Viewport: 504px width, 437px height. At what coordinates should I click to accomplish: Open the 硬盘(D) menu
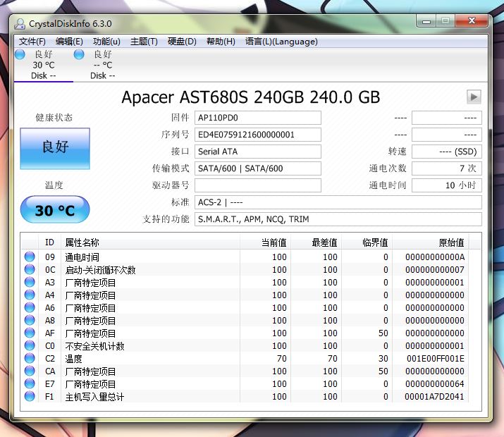[x=182, y=42]
